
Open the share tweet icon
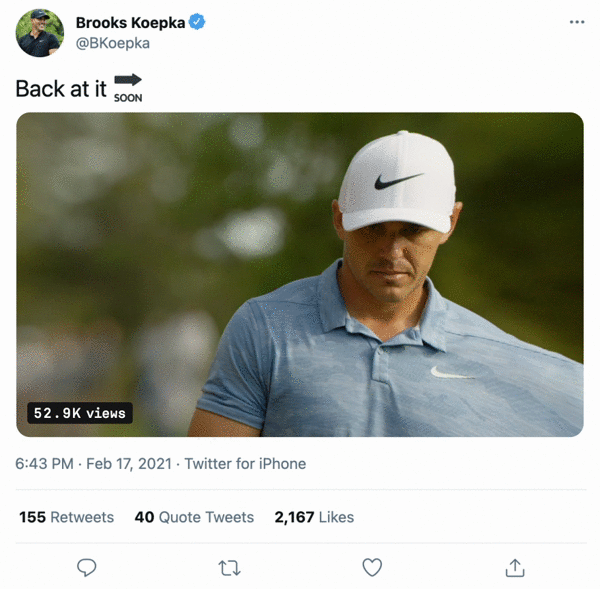point(515,568)
